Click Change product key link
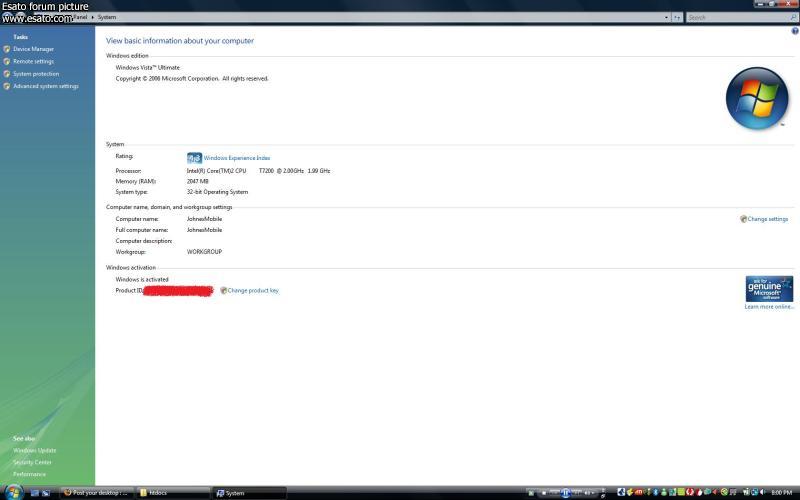 point(253,290)
